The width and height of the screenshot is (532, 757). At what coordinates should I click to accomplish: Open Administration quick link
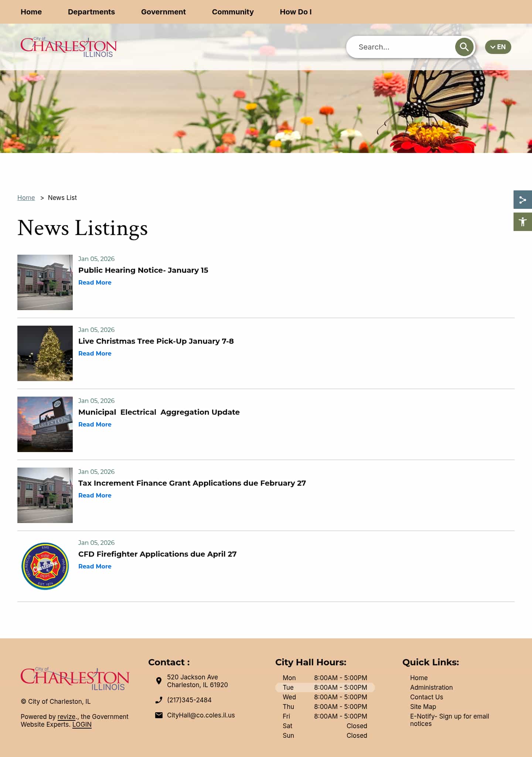click(432, 688)
